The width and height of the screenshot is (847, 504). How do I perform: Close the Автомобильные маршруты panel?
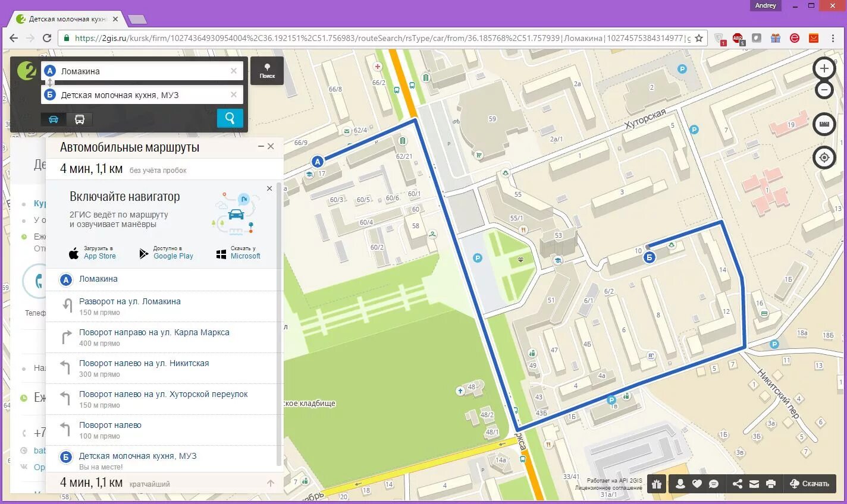coord(271,146)
